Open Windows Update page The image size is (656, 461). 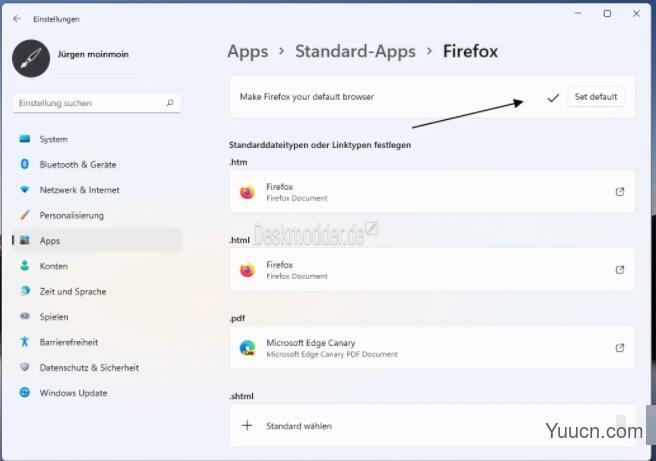[x=97, y=393]
